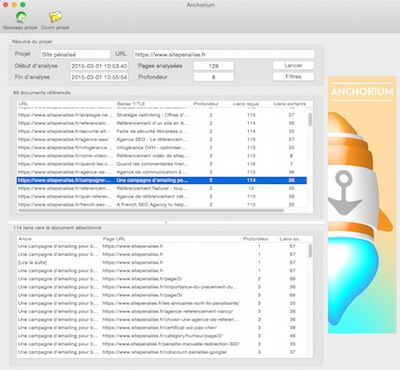Click the URL input field

tap(224, 54)
